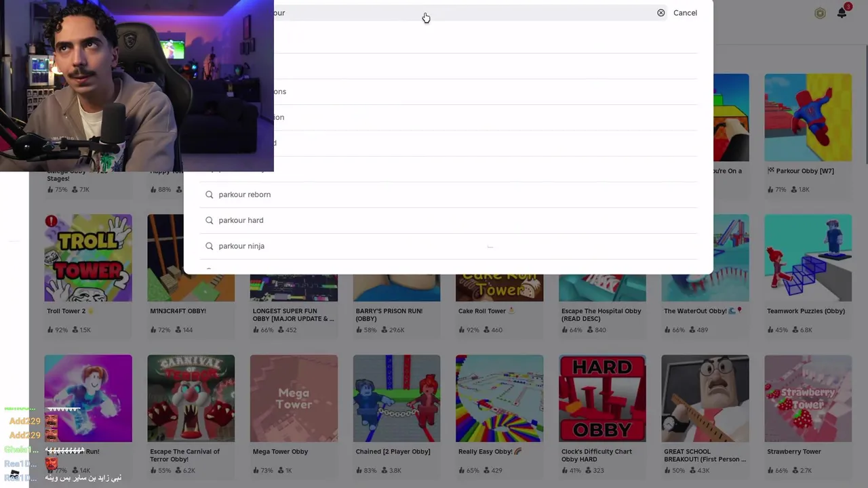Click magnifier icon beside 'parkour hard'

click(x=209, y=220)
